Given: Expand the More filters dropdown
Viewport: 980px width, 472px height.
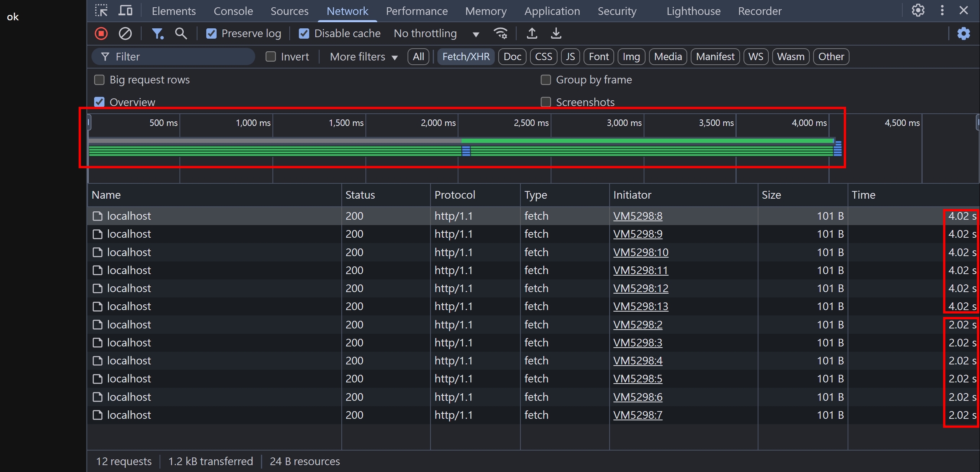Looking at the screenshot, I should coord(364,57).
